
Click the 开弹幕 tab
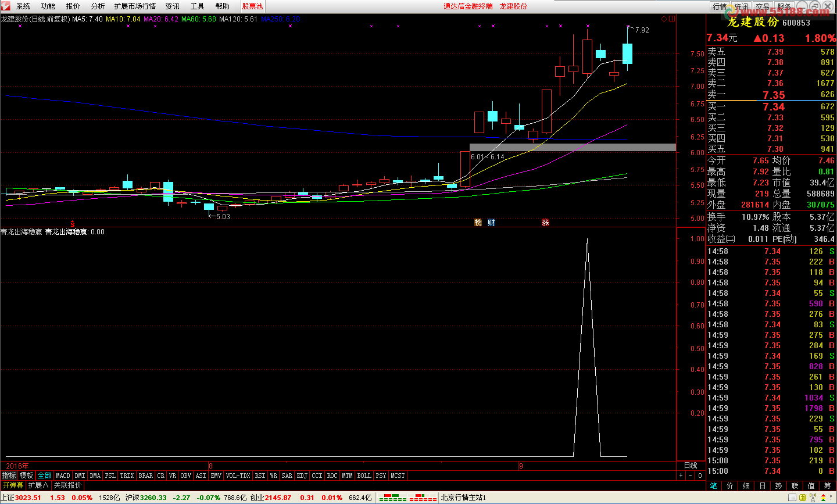(x=13, y=485)
